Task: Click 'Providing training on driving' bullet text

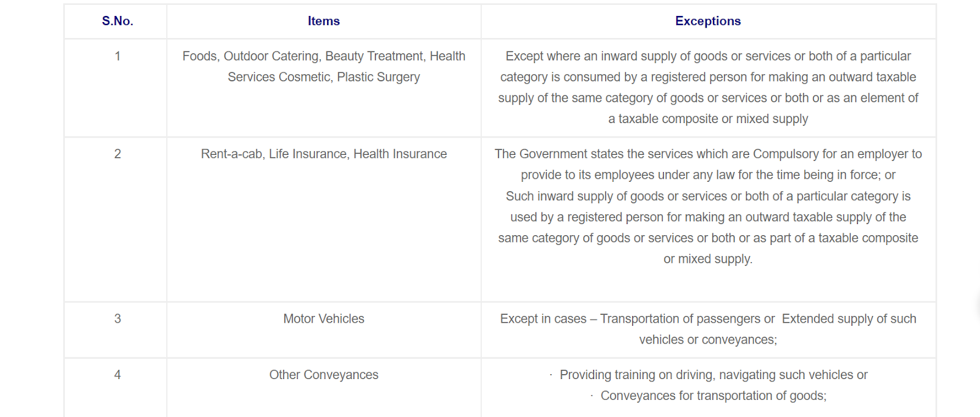Action: [713, 375]
